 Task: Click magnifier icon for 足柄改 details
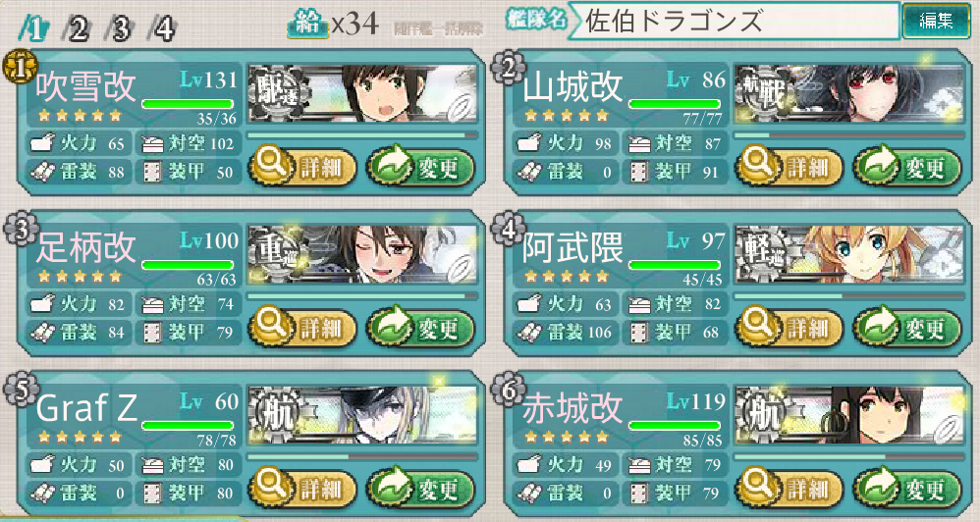(x=271, y=327)
